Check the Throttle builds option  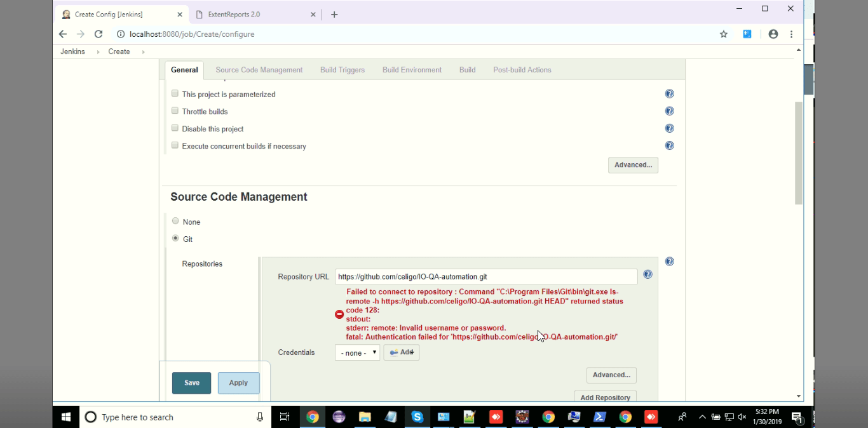(175, 110)
